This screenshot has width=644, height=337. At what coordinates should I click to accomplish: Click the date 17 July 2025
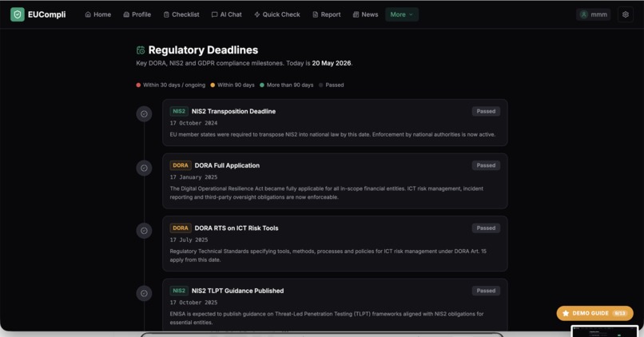coord(189,240)
